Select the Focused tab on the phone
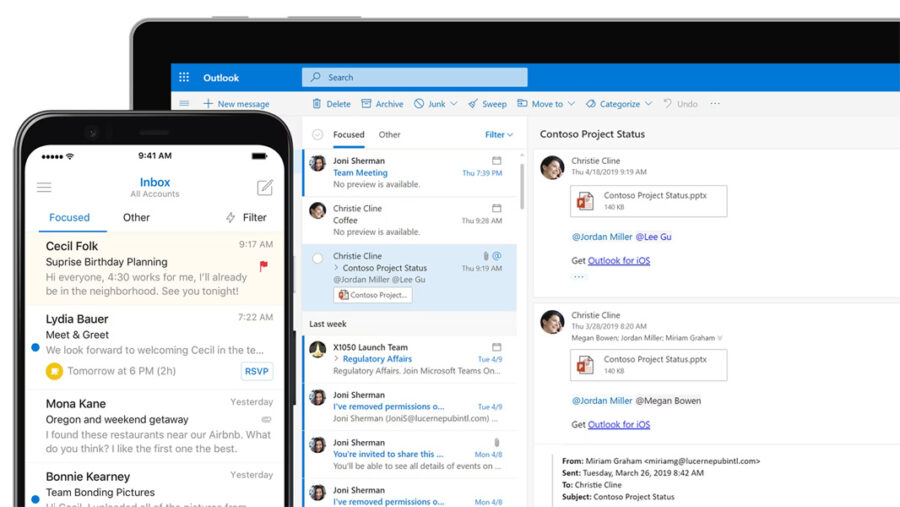 [x=69, y=218]
